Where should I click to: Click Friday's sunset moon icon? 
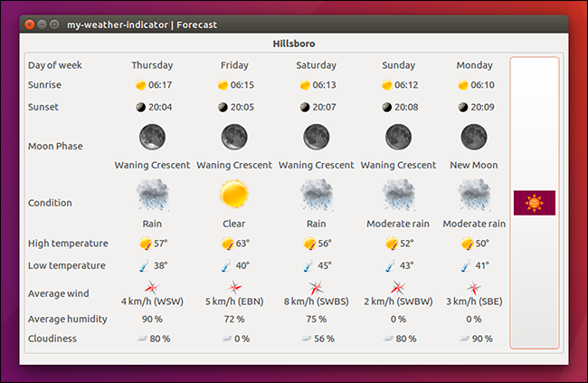(x=223, y=108)
